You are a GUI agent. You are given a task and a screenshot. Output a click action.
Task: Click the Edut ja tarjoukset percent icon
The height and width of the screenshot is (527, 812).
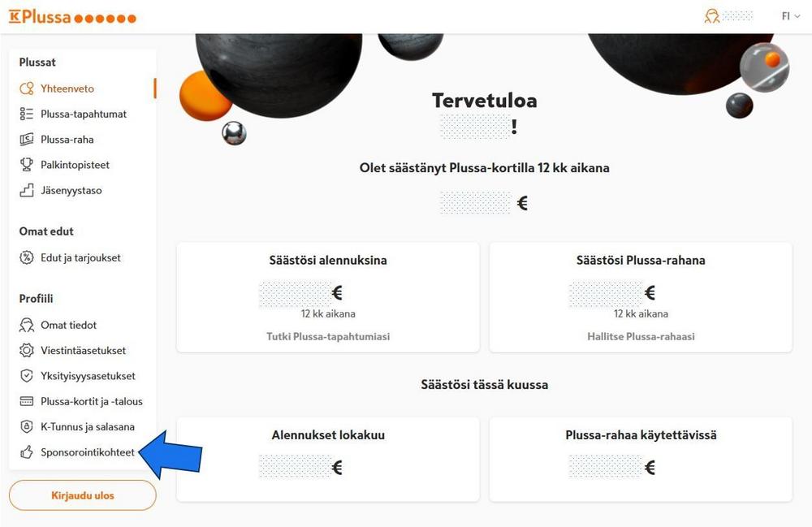pyautogui.click(x=26, y=257)
